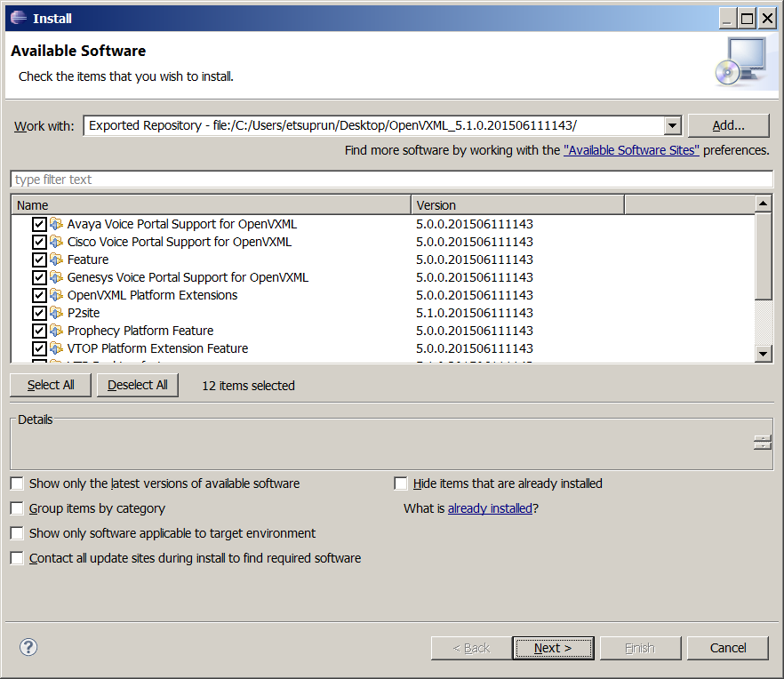The height and width of the screenshot is (679, 784).
Task: Open the Available Software Sites preferences link
Action: pyautogui.click(x=631, y=150)
